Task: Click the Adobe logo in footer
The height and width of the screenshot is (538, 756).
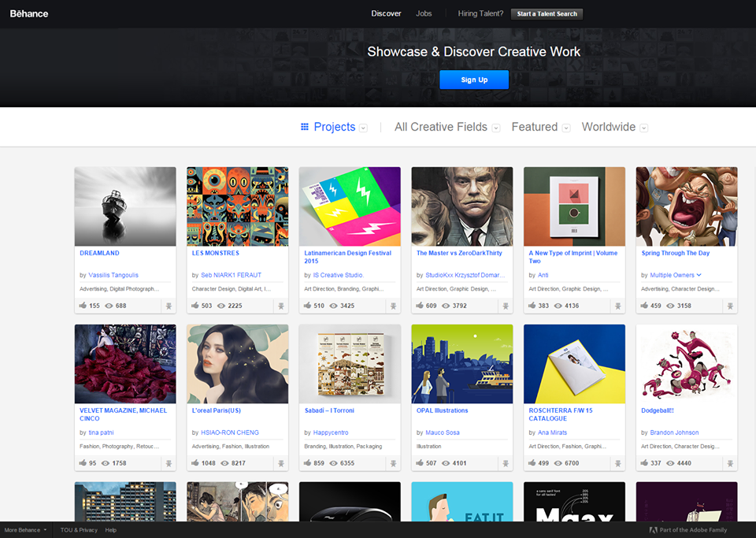Action: click(x=654, y=530)
